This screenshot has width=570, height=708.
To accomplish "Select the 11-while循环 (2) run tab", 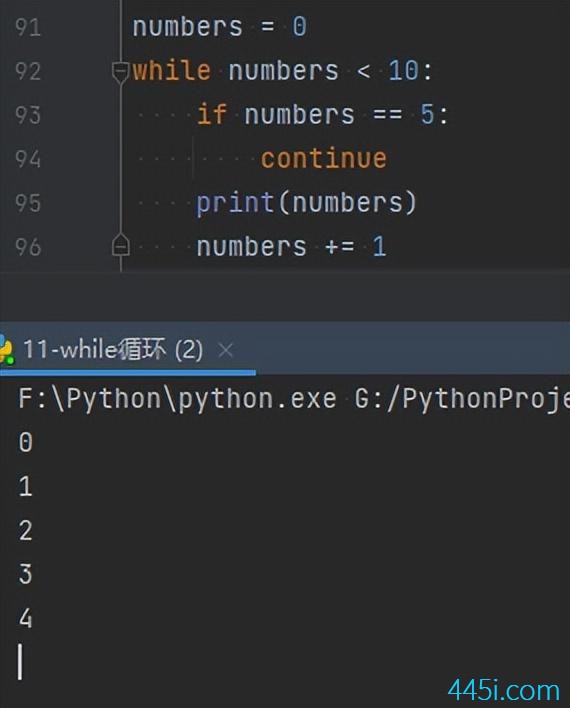I will click(113, 349).
